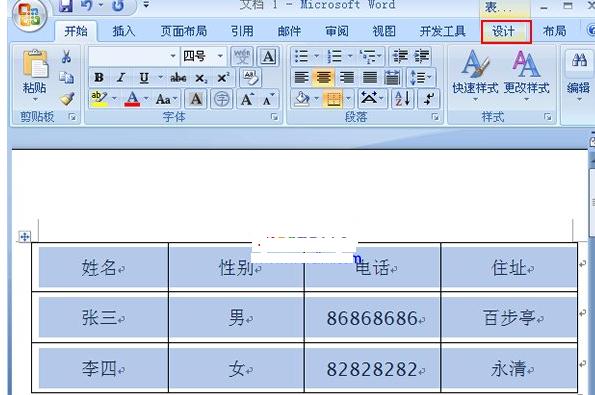The height and width of the screenshot is (395, 595).
Task: Click the Undo arrow
Action: [x=87, y=5]
